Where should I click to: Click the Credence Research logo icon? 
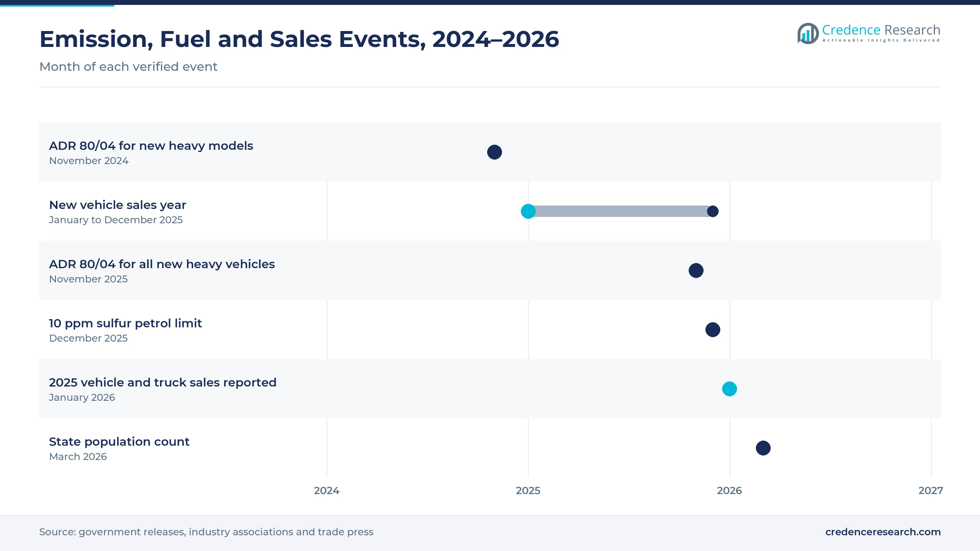(808, 33)
